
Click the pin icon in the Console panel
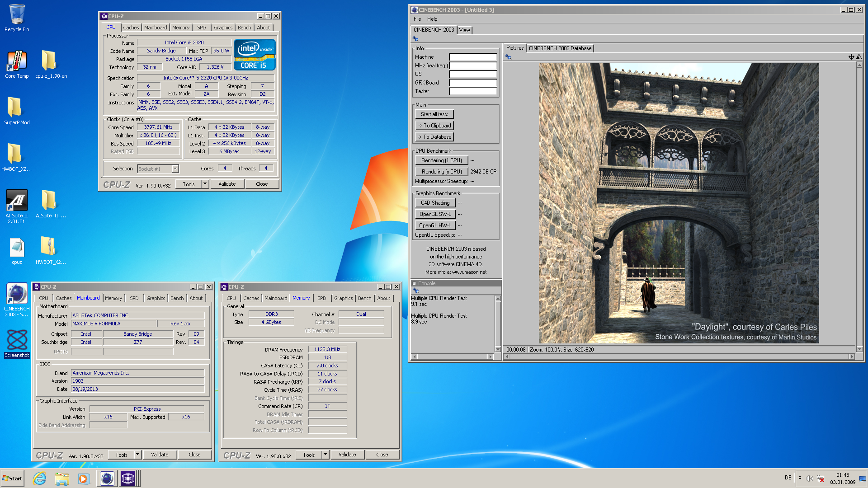[x=415, y=291]
